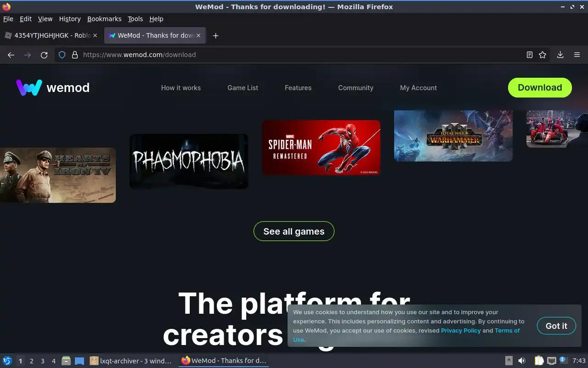This screenshot has height=368, width=588.
Task: Open How it works page
Action: (181, 88)
